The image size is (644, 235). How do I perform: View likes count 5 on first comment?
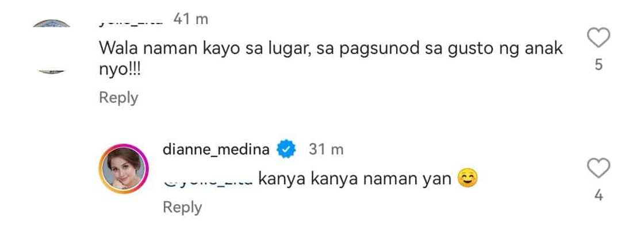click(x=599, y=65)
